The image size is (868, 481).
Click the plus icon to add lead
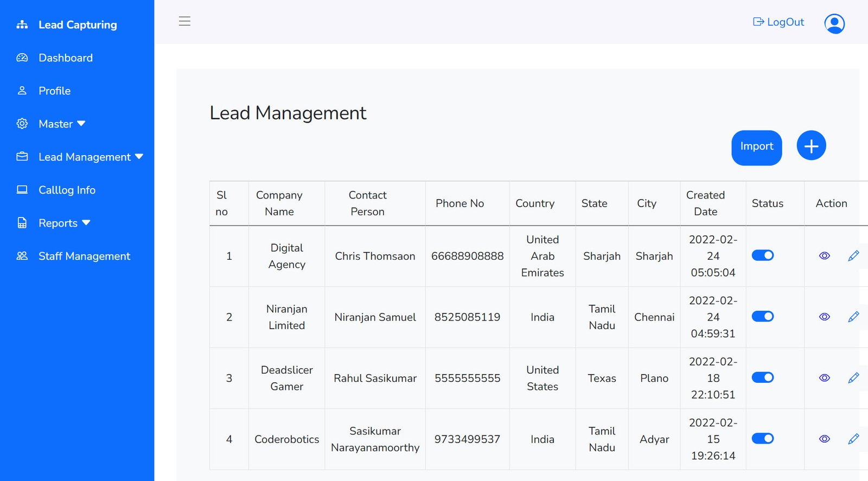point(811,146)
